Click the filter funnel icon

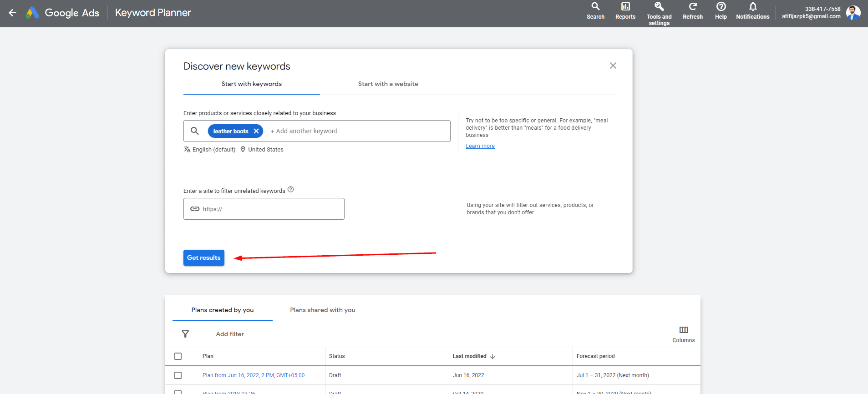tap(185, 334)
